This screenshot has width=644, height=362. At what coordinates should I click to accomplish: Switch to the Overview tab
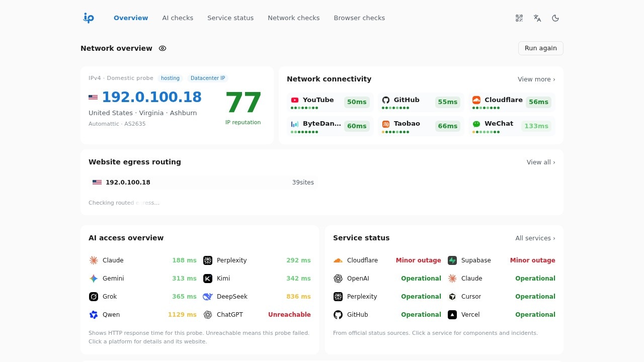(x=131, y=18)
